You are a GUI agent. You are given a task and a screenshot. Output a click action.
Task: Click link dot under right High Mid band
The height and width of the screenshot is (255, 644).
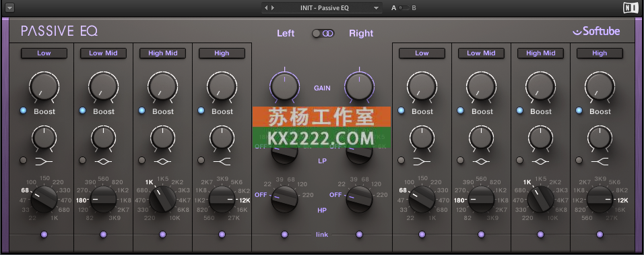540,235
